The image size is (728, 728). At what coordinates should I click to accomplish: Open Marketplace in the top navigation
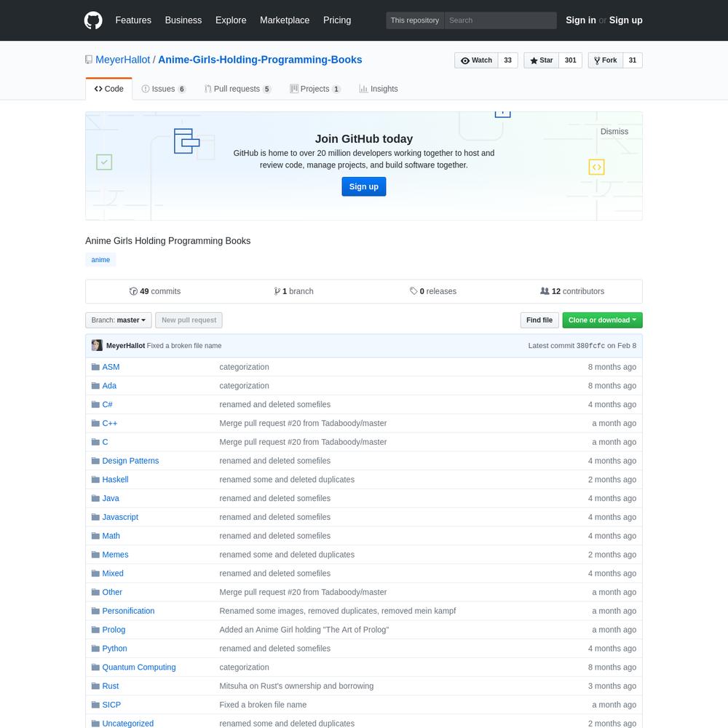tap(285, 20)
